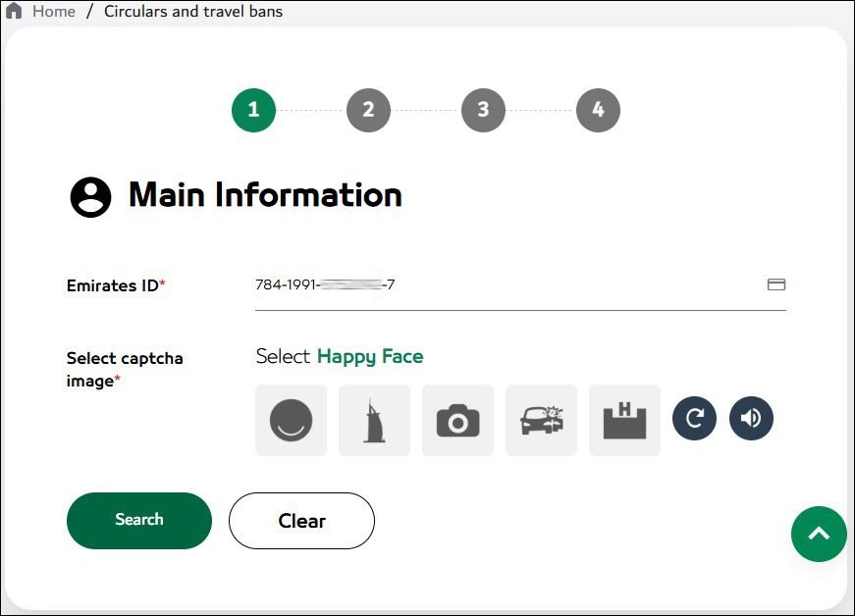Viewport: 855px width, 616px height.
Task: Play the audio captcha
Action: pyautogui.click(x=751, y=418)
